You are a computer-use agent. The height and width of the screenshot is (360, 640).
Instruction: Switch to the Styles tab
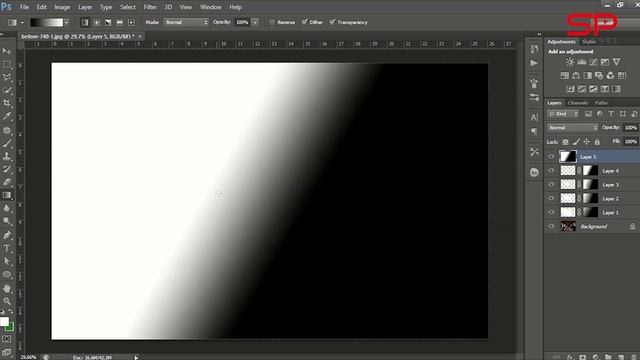[589, 42]
